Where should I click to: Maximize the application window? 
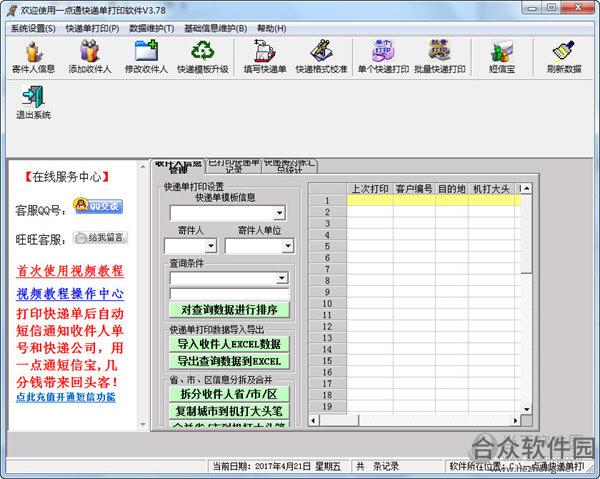552,8
